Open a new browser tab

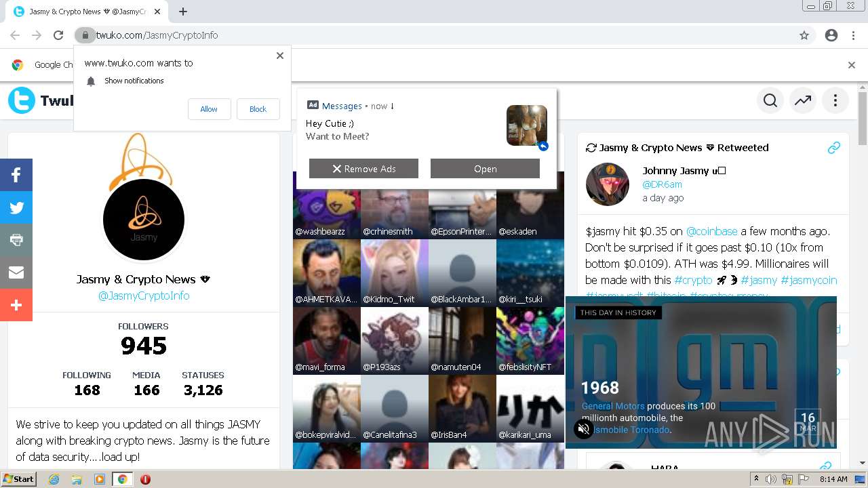coord(183,12)
